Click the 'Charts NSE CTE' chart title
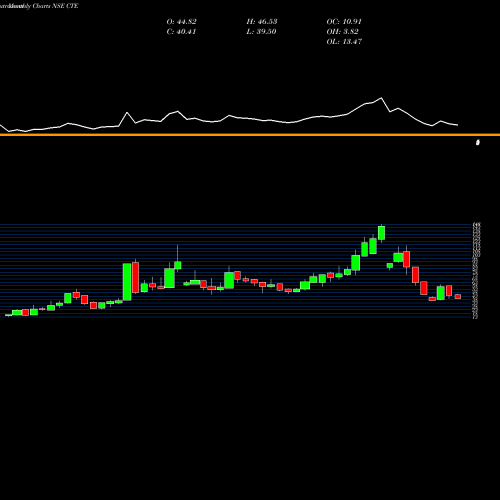This screenshot has height=500, width=500. point(55,6)
